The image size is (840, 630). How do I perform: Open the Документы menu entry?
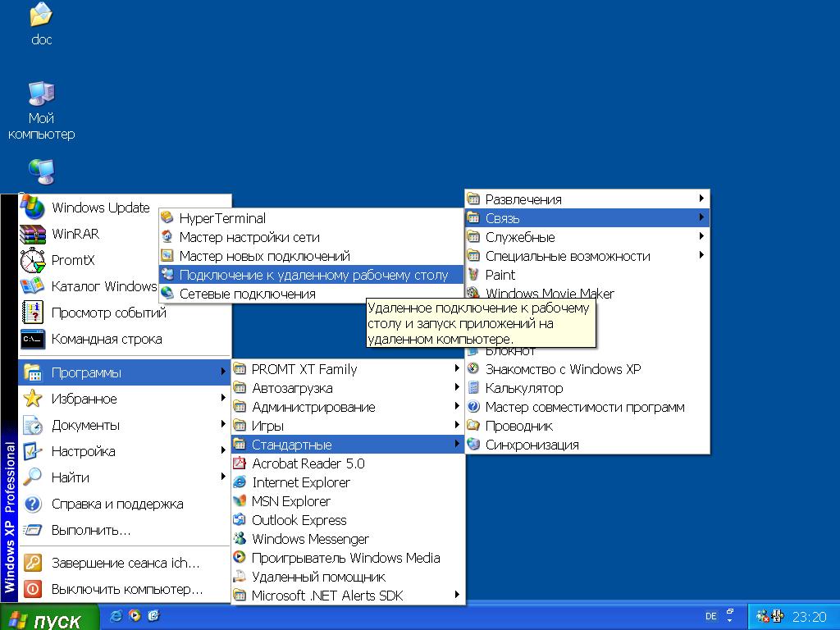[125, 425]
